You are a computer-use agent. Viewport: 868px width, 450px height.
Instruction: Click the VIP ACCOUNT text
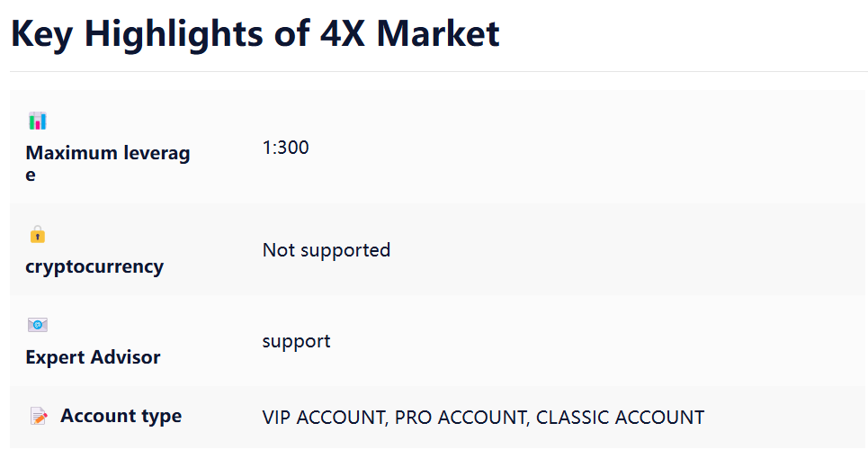click(325, 418)
